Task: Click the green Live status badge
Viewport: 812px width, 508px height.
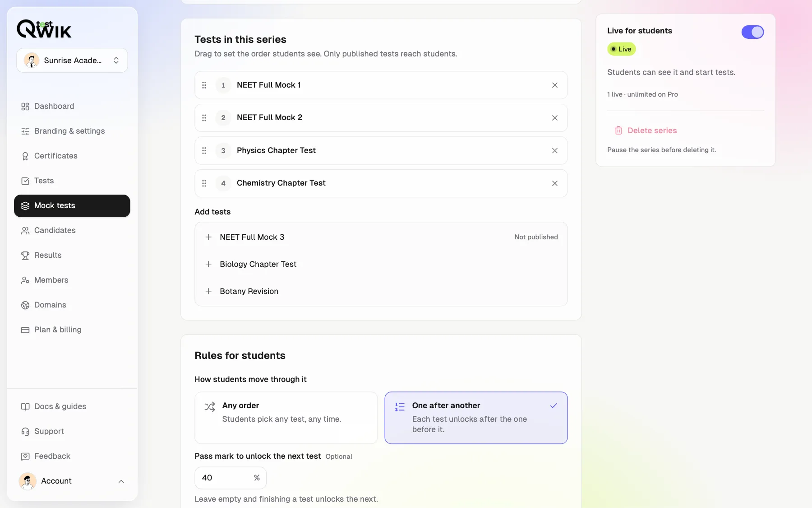Action: [x=622, y=49]
